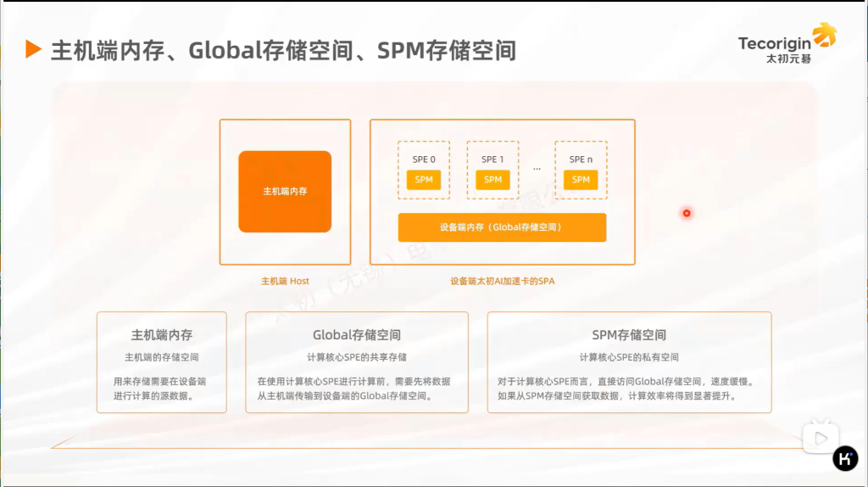868x487 pixels.
Task: Click the SPE n label
Action: (x=581, y=160)
